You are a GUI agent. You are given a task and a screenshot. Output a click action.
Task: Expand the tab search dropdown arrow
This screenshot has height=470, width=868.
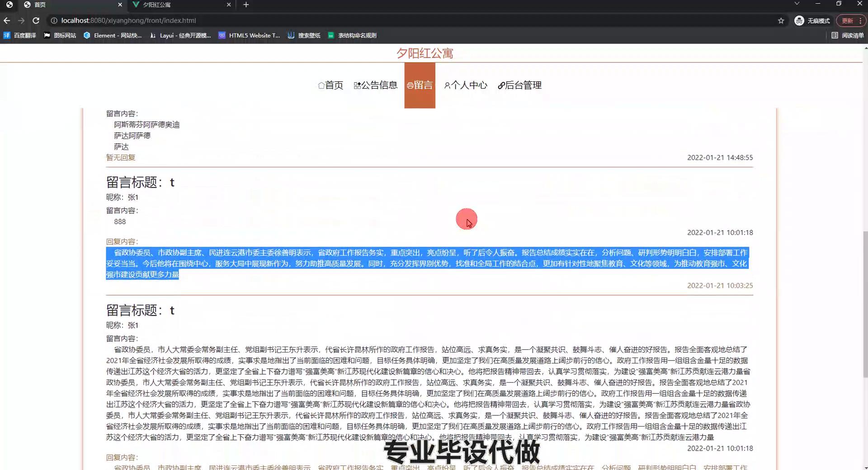coord(797,4)
